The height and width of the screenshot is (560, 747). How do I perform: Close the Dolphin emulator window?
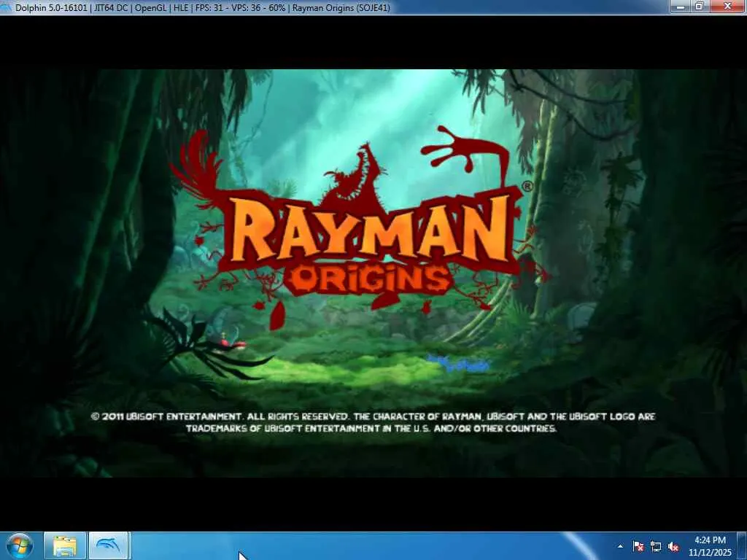(728, 7)
